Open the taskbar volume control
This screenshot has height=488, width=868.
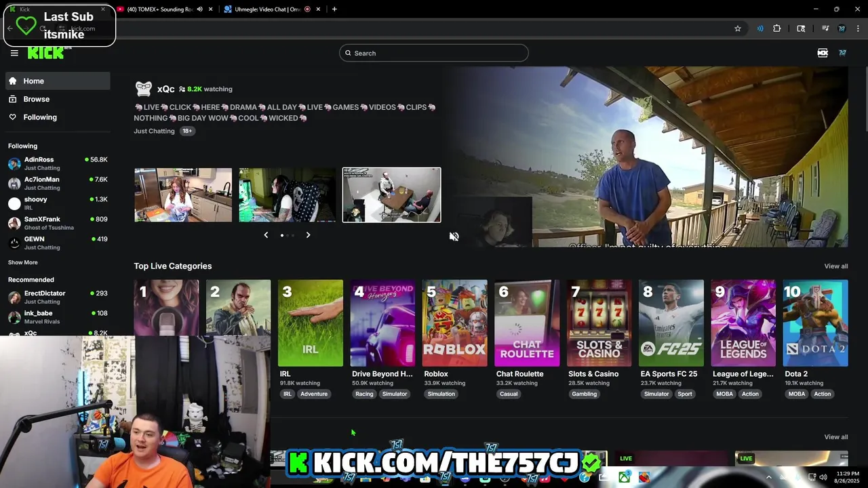click(x=823, y=477)
